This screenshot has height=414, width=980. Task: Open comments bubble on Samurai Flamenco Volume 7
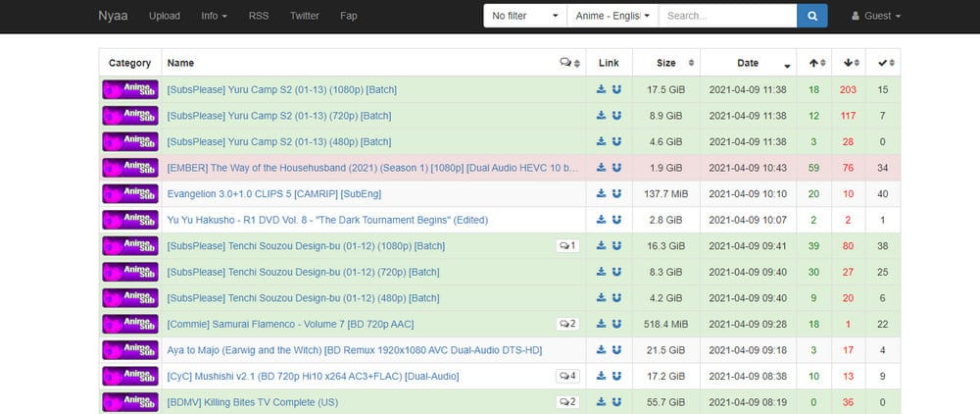tap(567, 324)
